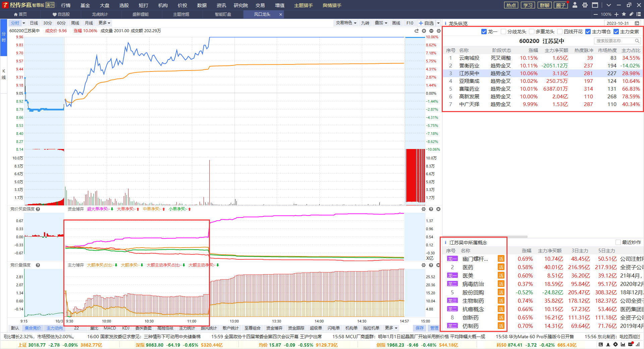The height and width of the screenshot is (349, 644).
Task: Click the 热点 button
Action: (511, 5)
